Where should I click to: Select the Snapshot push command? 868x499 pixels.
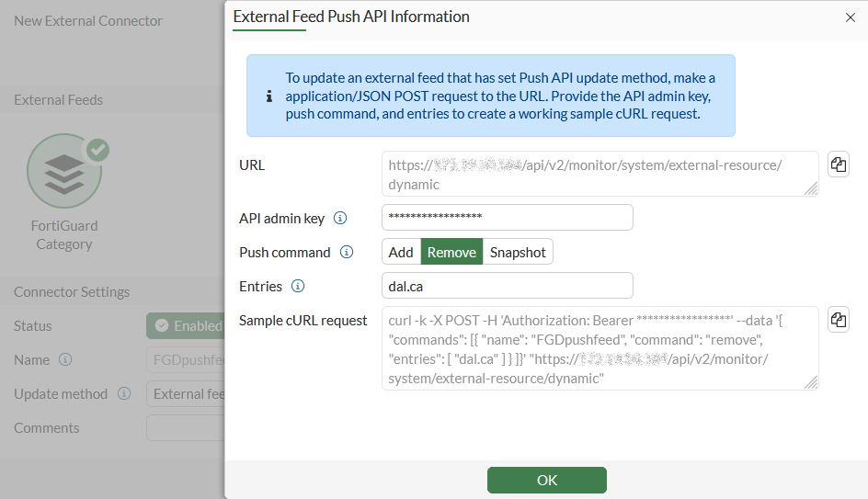tap(518, 252)
